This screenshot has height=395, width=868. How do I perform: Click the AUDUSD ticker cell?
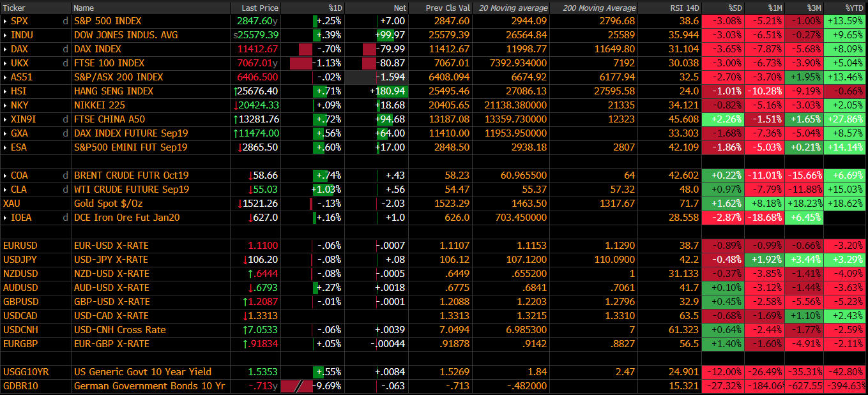point(36,288)
